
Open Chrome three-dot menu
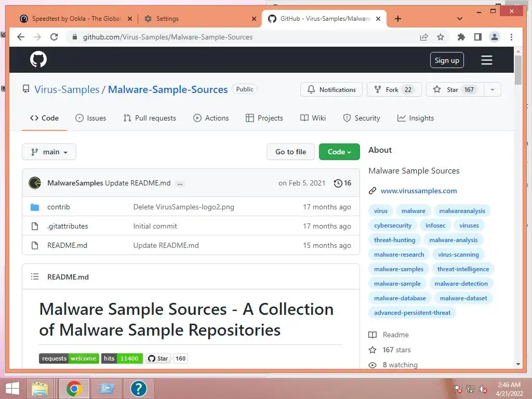(x=511, y=37)
